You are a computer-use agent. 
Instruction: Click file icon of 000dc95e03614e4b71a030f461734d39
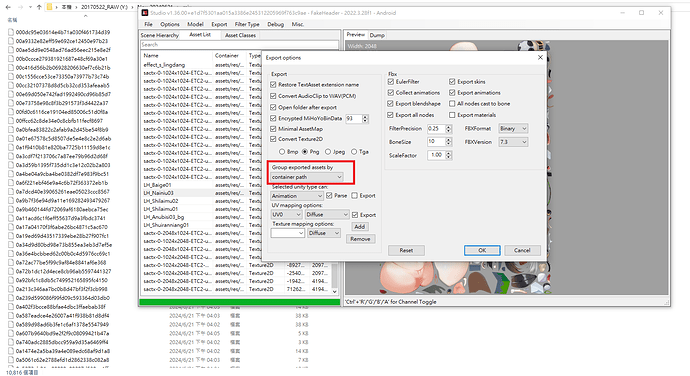point(11,32)
